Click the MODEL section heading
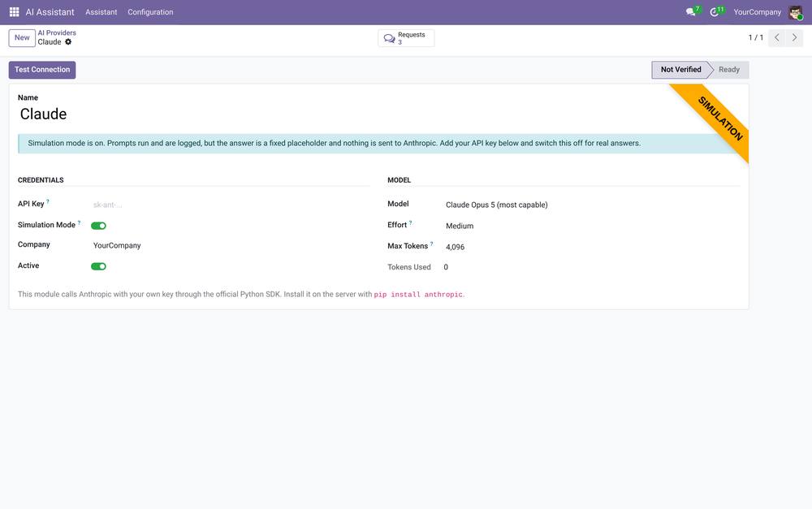 (400, 180)
